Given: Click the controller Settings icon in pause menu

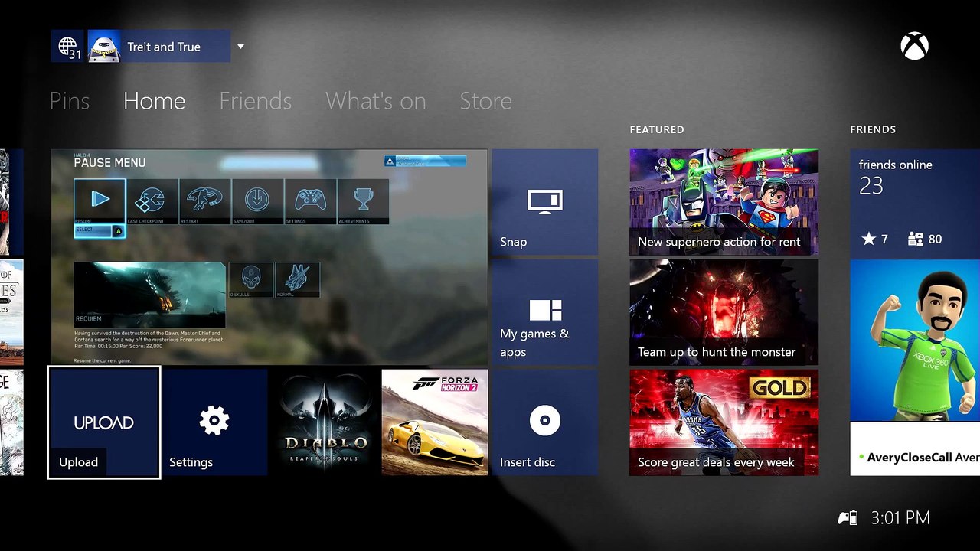Looking at the screenshot, I should pyautogui.click(x=310, y=201).
